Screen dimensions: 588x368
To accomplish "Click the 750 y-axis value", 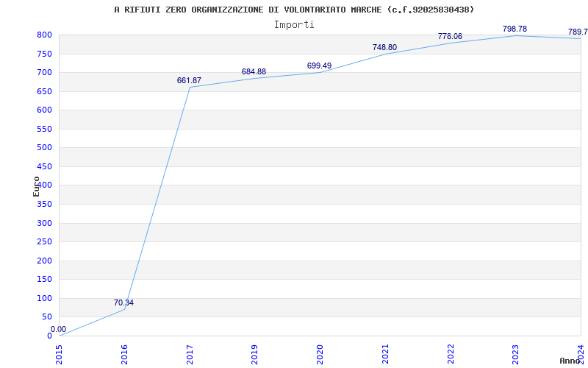I will 44,54.
